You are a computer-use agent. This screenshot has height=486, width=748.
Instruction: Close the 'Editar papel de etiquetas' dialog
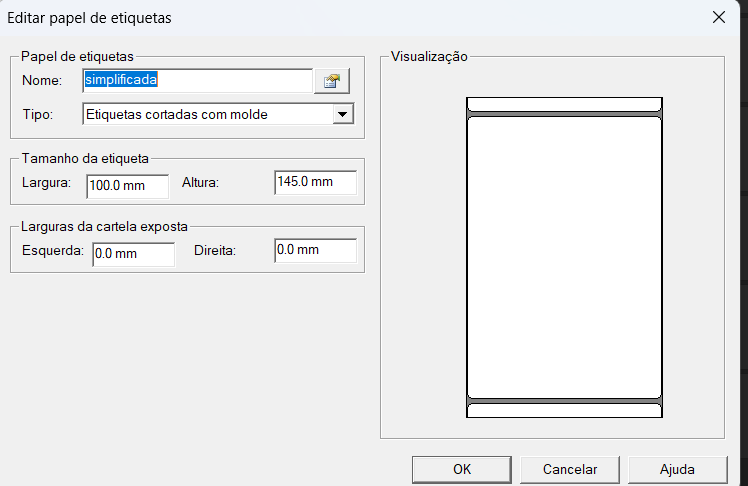[718, 17]
